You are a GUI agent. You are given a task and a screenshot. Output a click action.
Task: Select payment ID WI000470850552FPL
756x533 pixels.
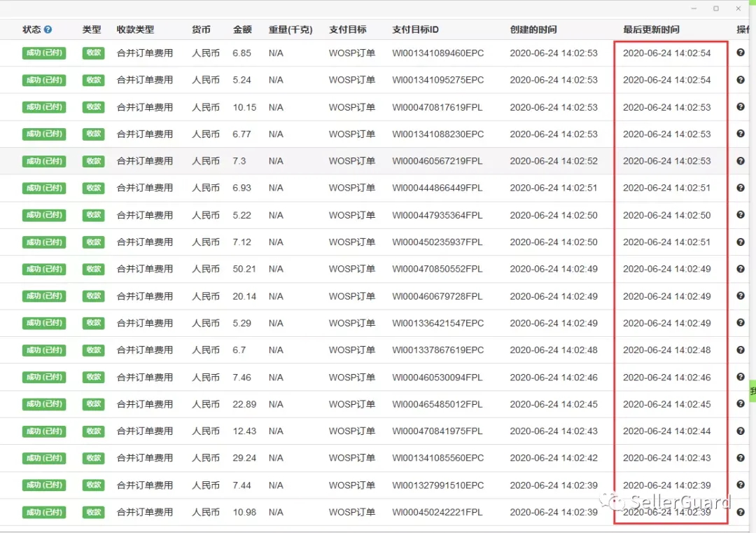point(437,269)
